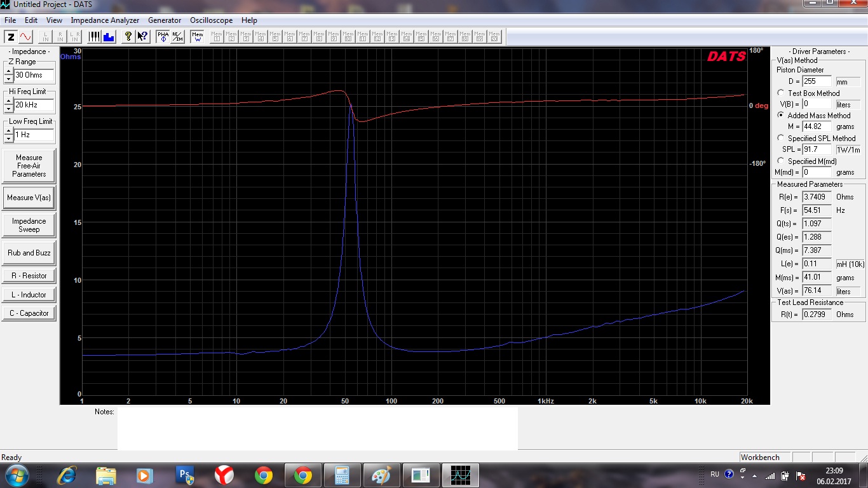Viewport: 868px width, 488px height.
Task: Increase the Low Freq Limit stepper
Action: point(8,132)
